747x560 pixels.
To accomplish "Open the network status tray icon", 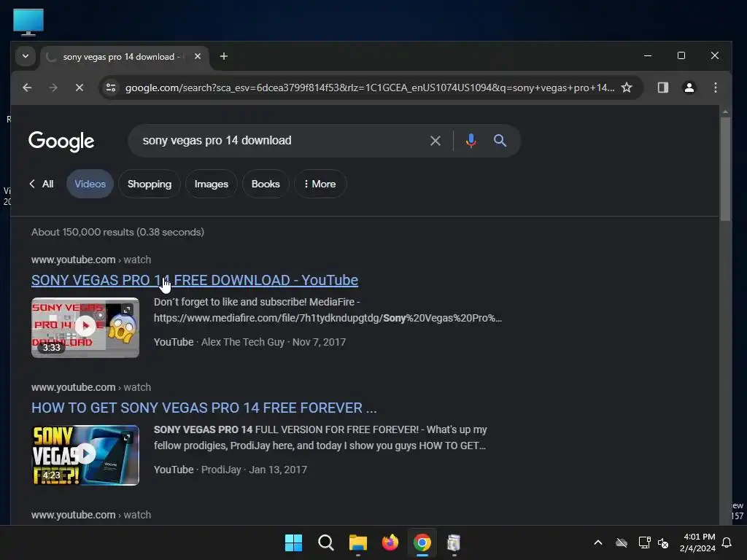I will coord(644,542).
